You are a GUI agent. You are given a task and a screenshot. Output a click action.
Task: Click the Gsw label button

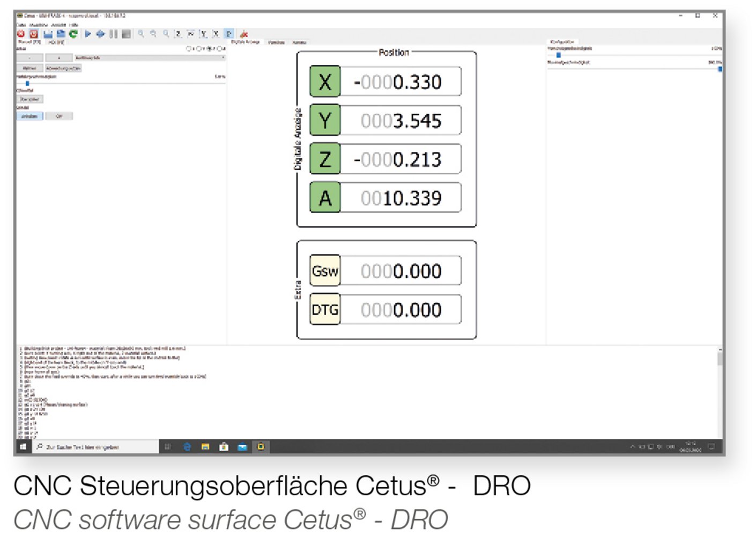coord(325,270)
